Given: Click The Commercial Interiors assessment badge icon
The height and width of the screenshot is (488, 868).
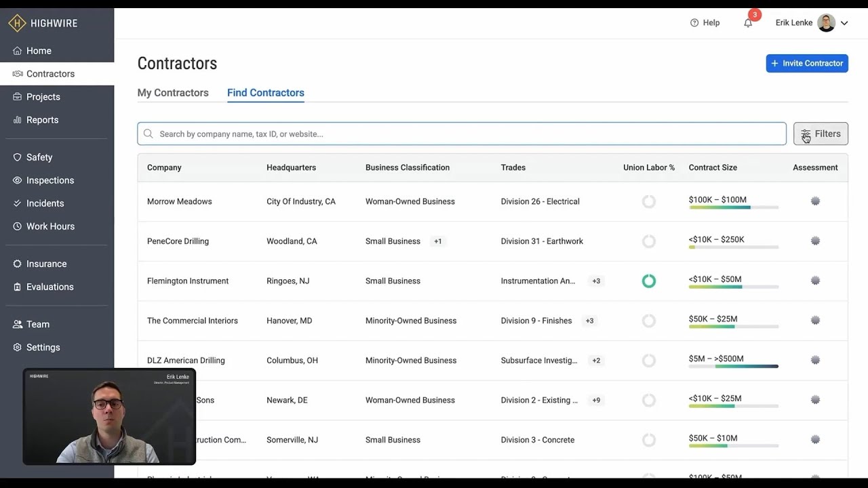Looking at the screenshot, I should point(815,321).
